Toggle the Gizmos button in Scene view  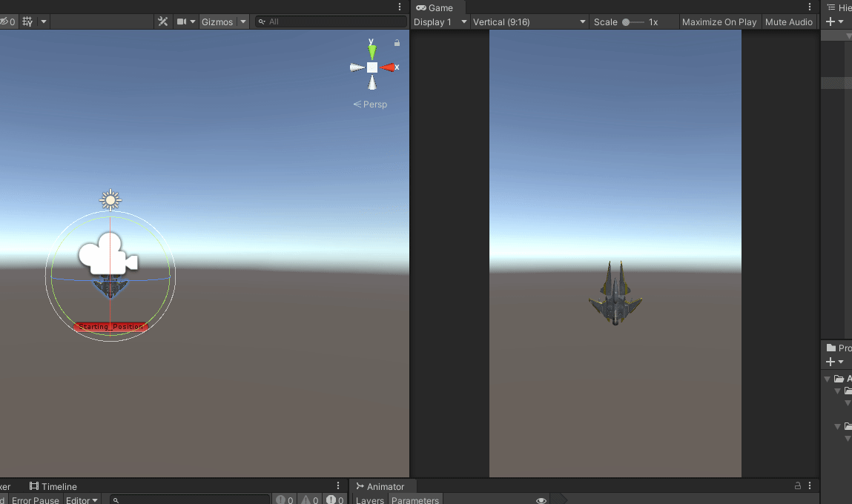click(x=217, y=21)
